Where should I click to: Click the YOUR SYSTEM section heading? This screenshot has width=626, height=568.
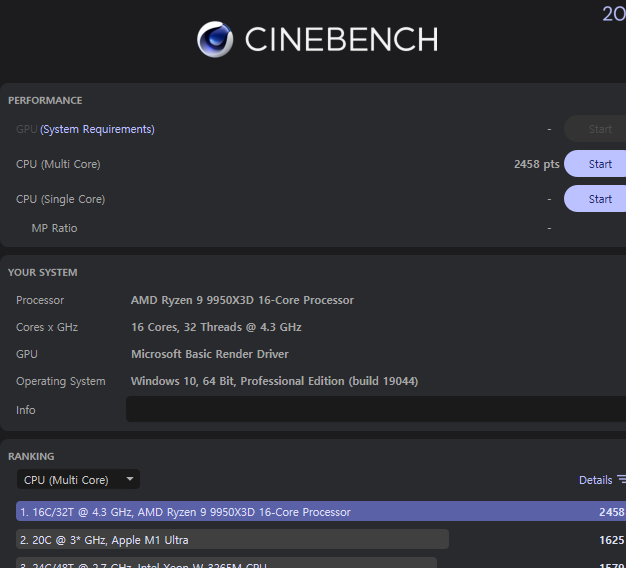(43, 273)
